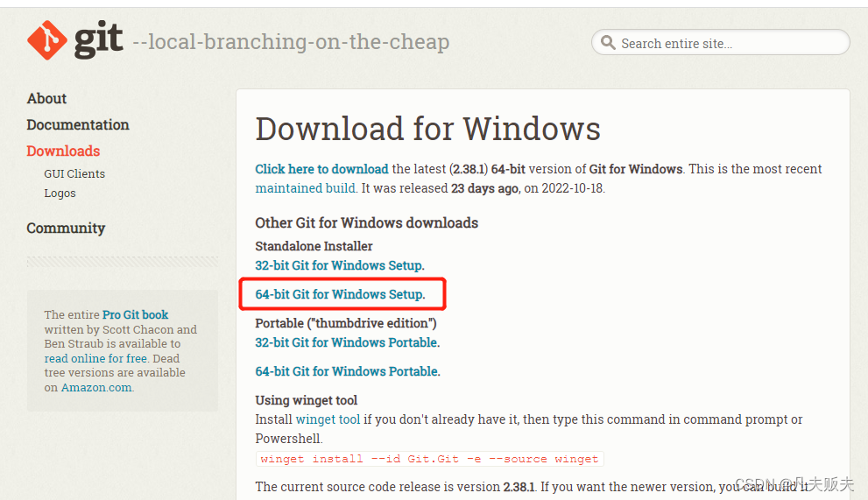Click the 'Click here to download' link
This screenshot has height=500, width=868.
(x=321, y=169)
